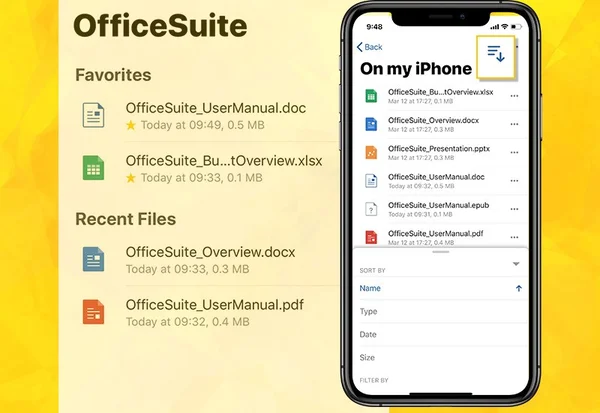Sort files by Type
Viewport: 600px width, 413px height.
441,312
